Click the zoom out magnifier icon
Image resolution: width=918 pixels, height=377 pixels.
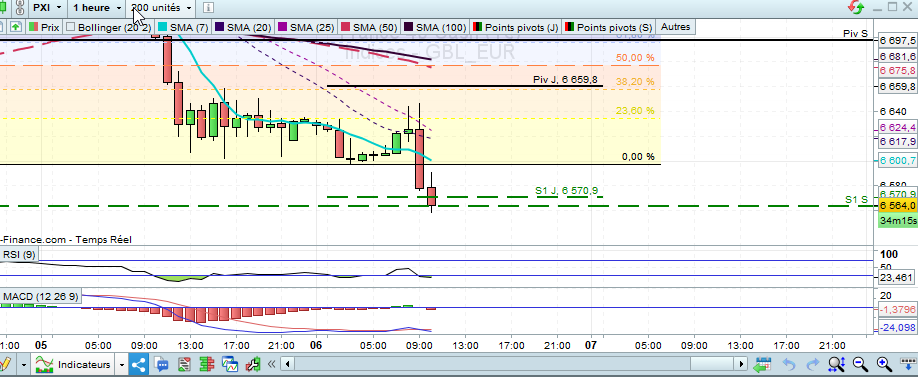(860, 365)
